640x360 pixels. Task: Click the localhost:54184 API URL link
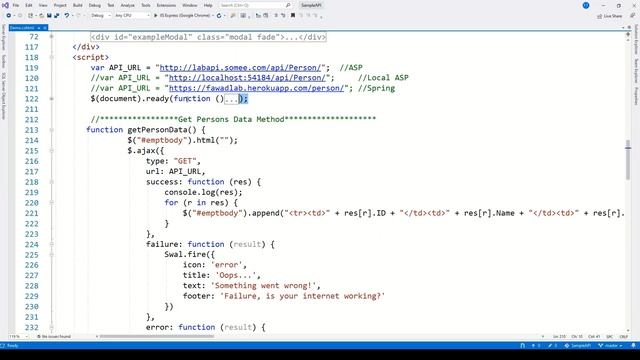pyautogui.click(x=247, y=78)
